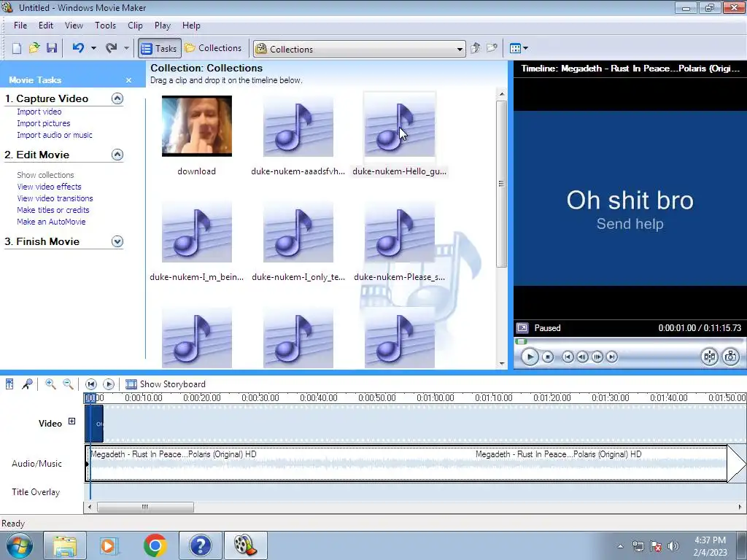This screenshot has height=560, width=747.
Task: Select the duke-nukem-I_m_bein audio clip
Action: [197, 232]
